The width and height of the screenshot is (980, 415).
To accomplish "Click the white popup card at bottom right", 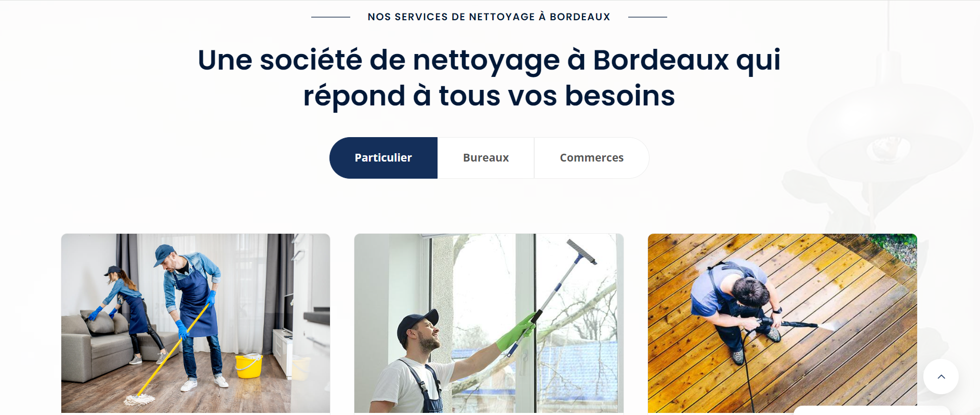I will [872, 410].
